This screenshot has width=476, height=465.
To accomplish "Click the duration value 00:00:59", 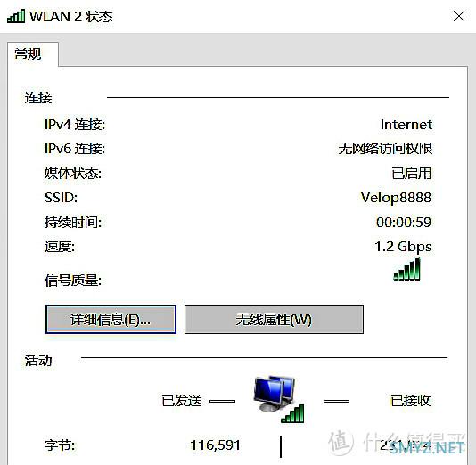I will [404, 223].
